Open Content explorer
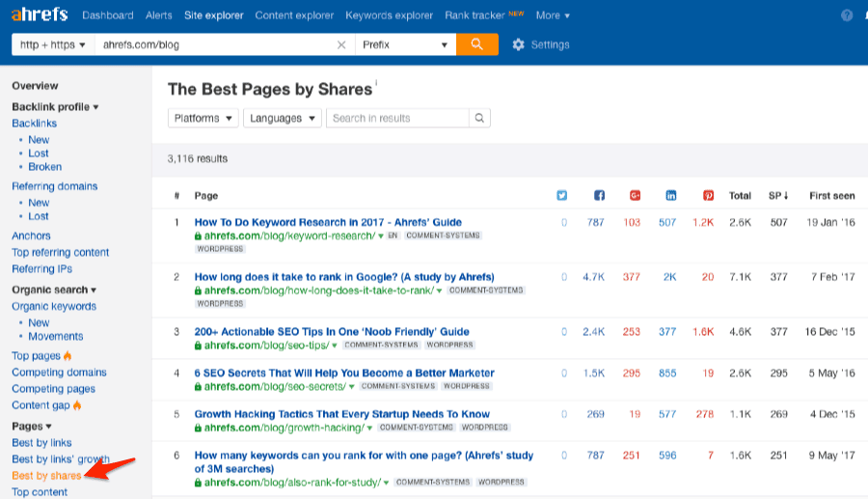This screenshot has height=499, width=868. 294,15
